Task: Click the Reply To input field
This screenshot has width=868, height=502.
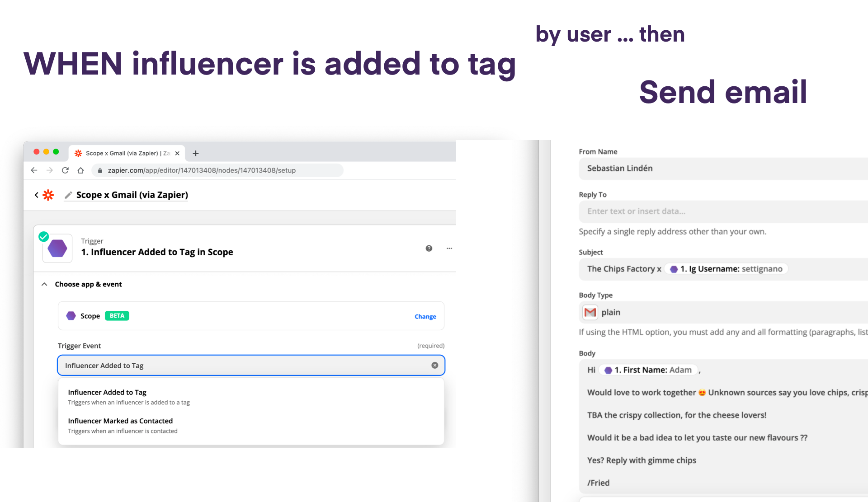Action: pyautogui.click(x=723, y=211)
